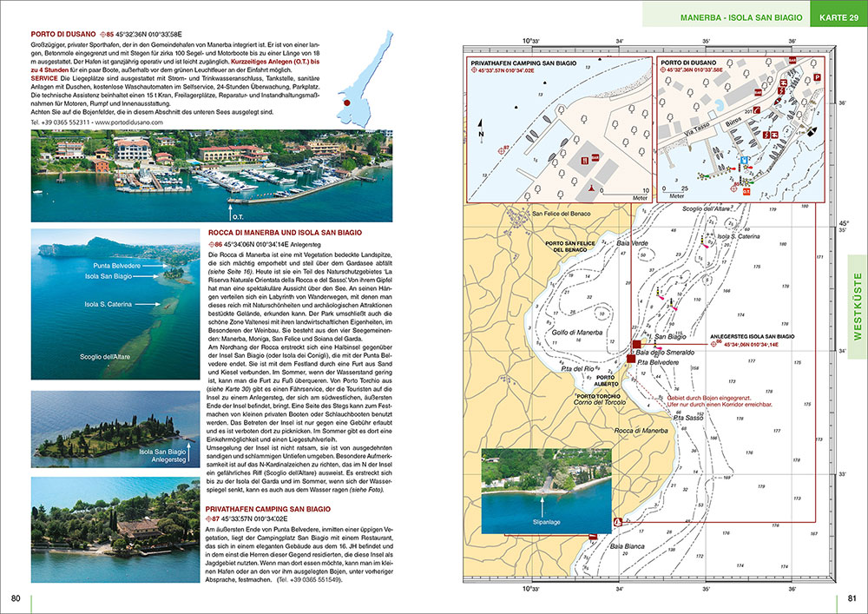Click the sailboat symbol near Baia Bianca
The width and height of the screenshot is (868, 614).
(x=618, y=521)
